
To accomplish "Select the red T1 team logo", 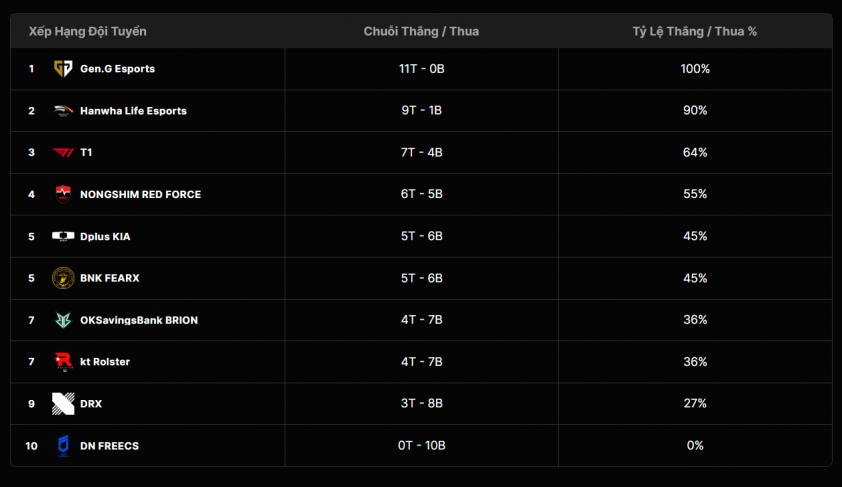I will coord(63,152).
